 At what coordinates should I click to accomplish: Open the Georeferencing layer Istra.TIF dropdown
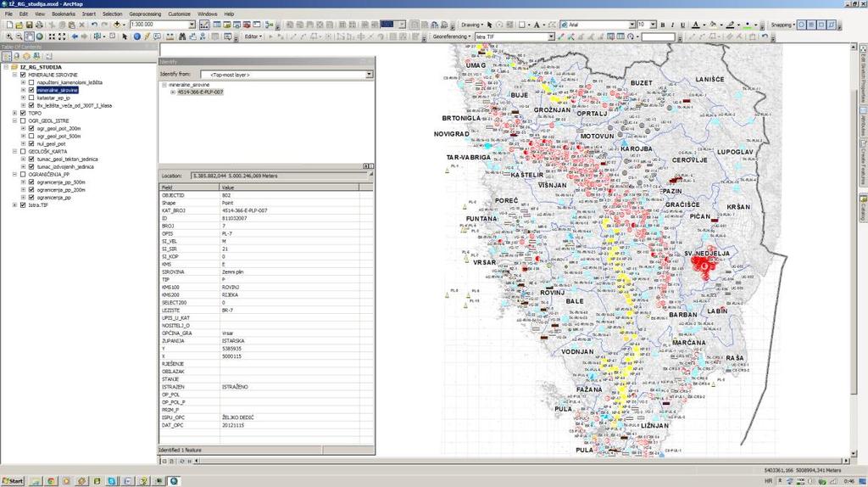[x=551, y=36]
